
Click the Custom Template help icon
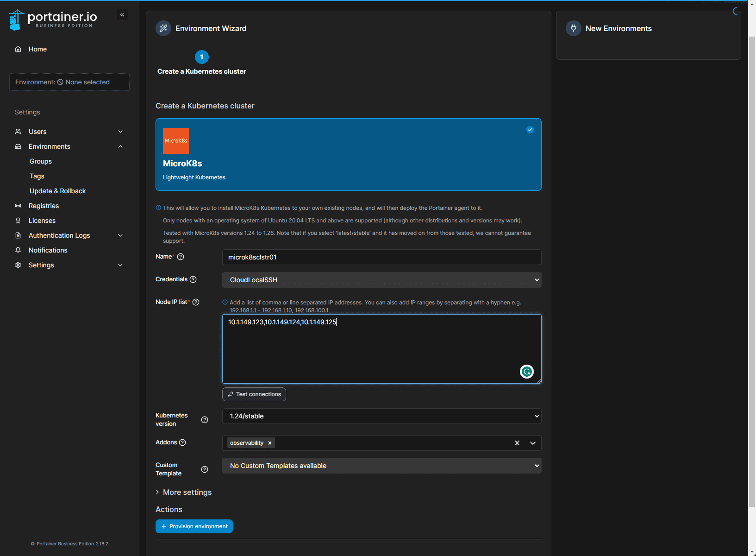(205, 469)
